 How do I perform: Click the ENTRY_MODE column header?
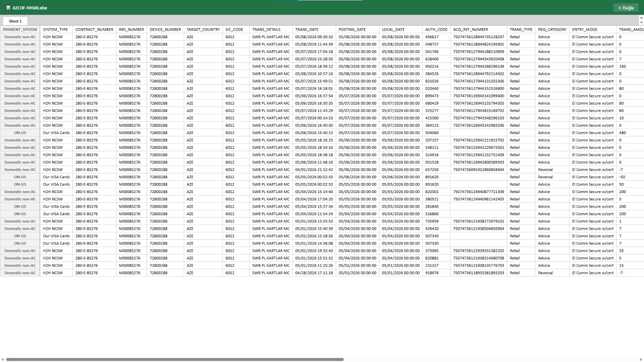[592, 29]
